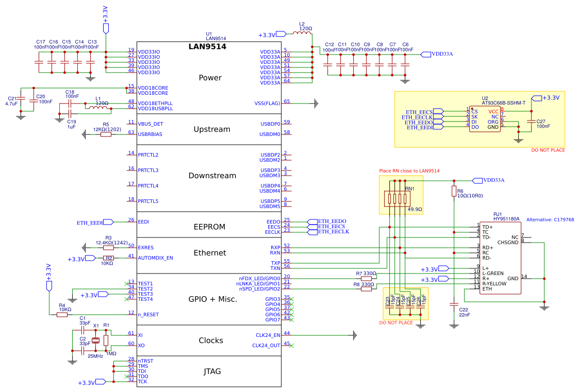Select the PRTCTL2 pin label
The width and height of the screenshot is (580, 392).
(148, 155)
